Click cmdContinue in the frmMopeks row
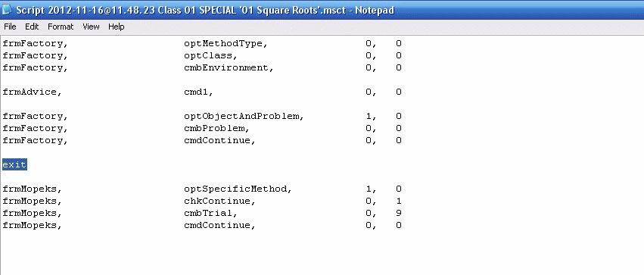Image resolution: width=644 pixels, height=275 pixels. [x=219, y=225]
